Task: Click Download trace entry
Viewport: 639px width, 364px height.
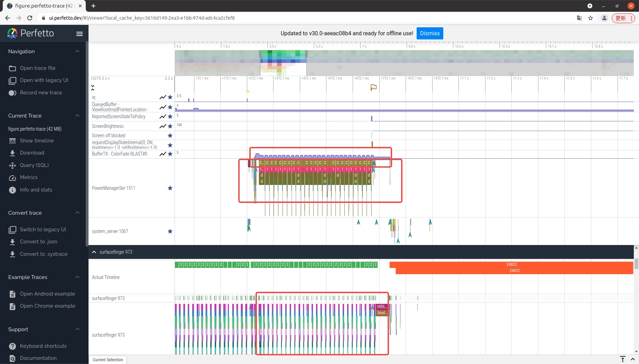Action: click(32, 153)
